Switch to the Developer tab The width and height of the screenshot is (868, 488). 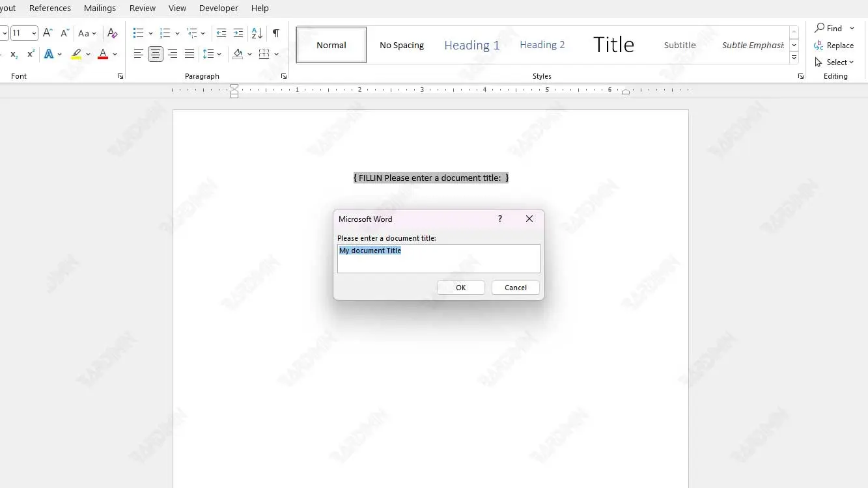tap(218, 8)
